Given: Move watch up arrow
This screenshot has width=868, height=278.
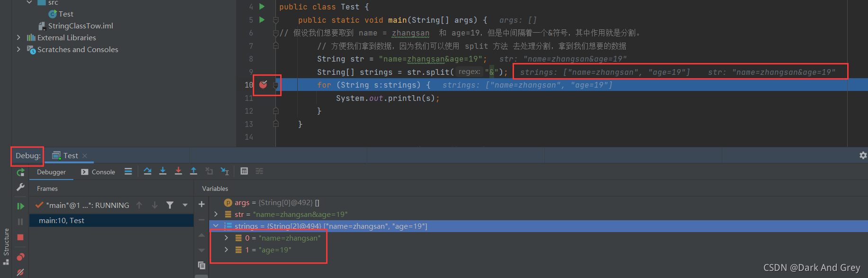Looking at the screenshot, I should (202, 235).
